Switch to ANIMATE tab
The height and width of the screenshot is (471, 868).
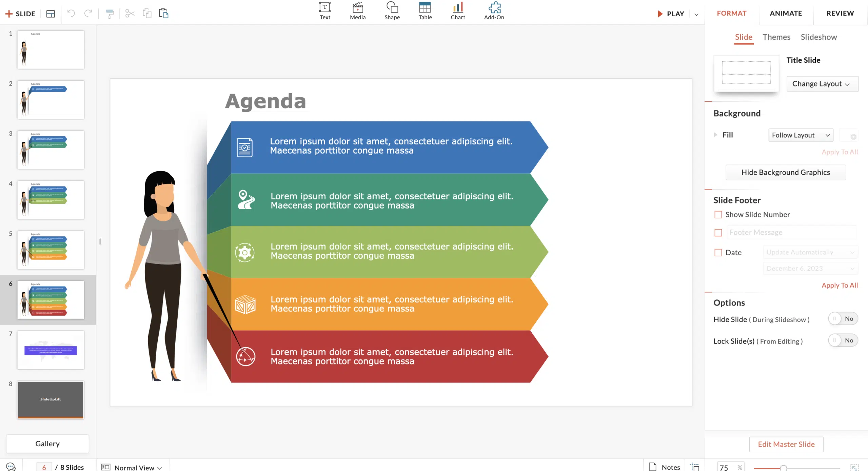coord(786,13)
